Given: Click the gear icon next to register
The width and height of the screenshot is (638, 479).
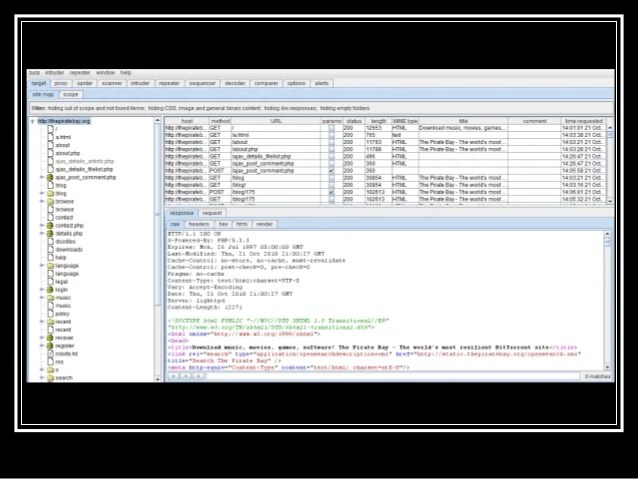Looking at the screenshot, I should tap(50, 346).
